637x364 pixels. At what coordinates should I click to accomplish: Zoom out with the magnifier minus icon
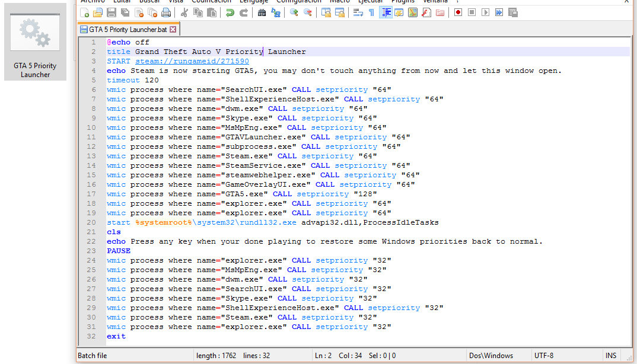pyautogui.click(x=308, y=12)
